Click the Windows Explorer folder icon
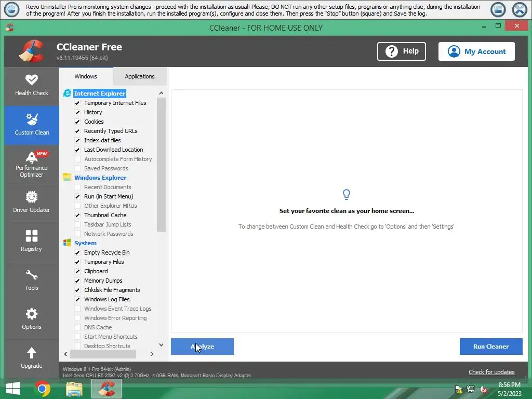This screenshot has height=399, width=532. 67,178
